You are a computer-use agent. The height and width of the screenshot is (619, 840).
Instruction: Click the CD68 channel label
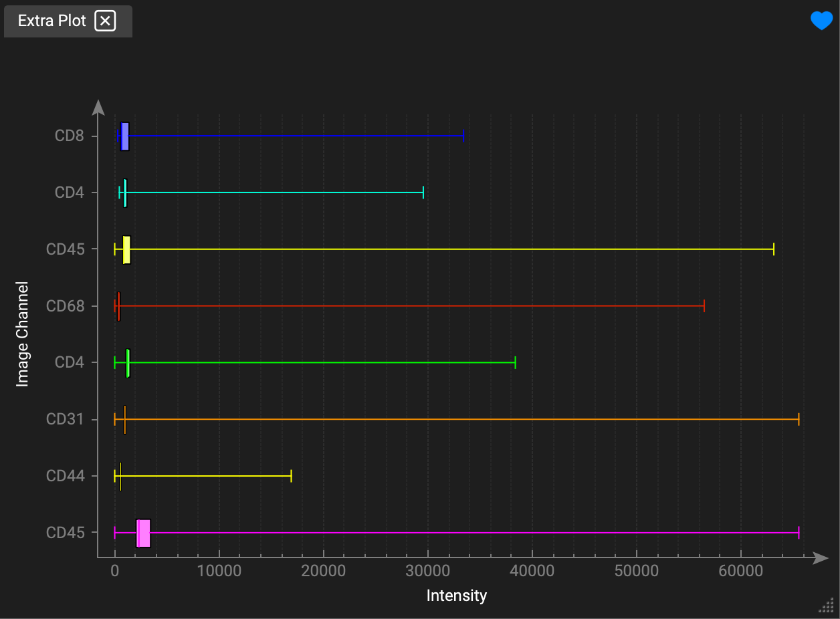(66, 307)
